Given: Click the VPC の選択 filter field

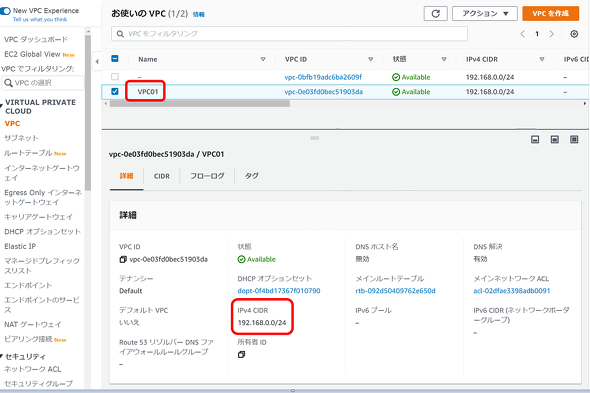Looking at the screenshot, I should click(43, 83).
